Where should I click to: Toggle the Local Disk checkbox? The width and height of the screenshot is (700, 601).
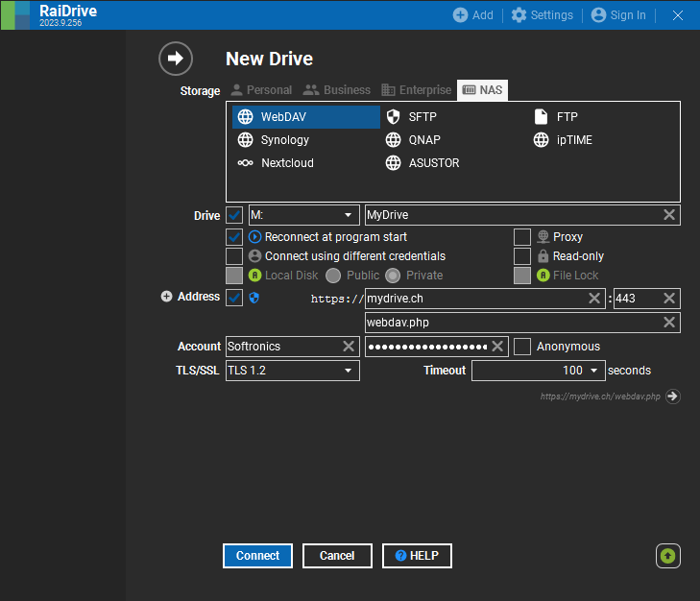point(234,276)
